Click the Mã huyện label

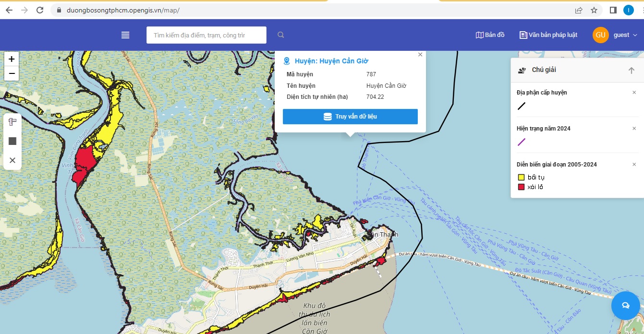[x=300, y=74]
